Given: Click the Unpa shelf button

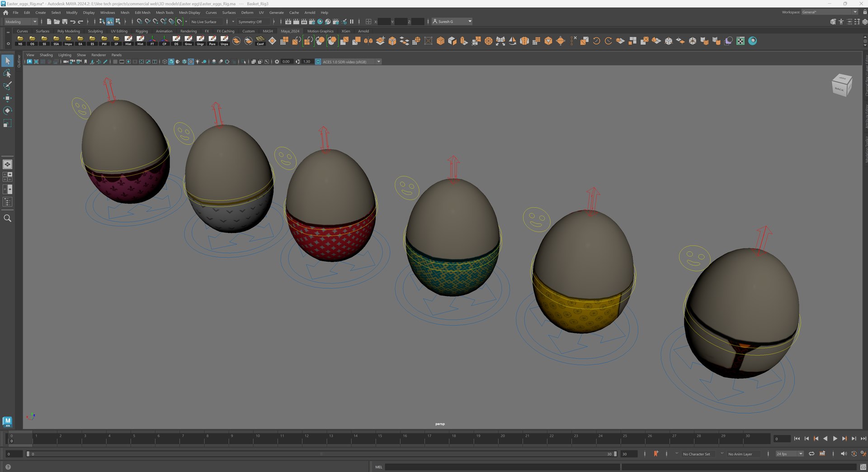Looking at the screenshot, I should pos(224,41).
